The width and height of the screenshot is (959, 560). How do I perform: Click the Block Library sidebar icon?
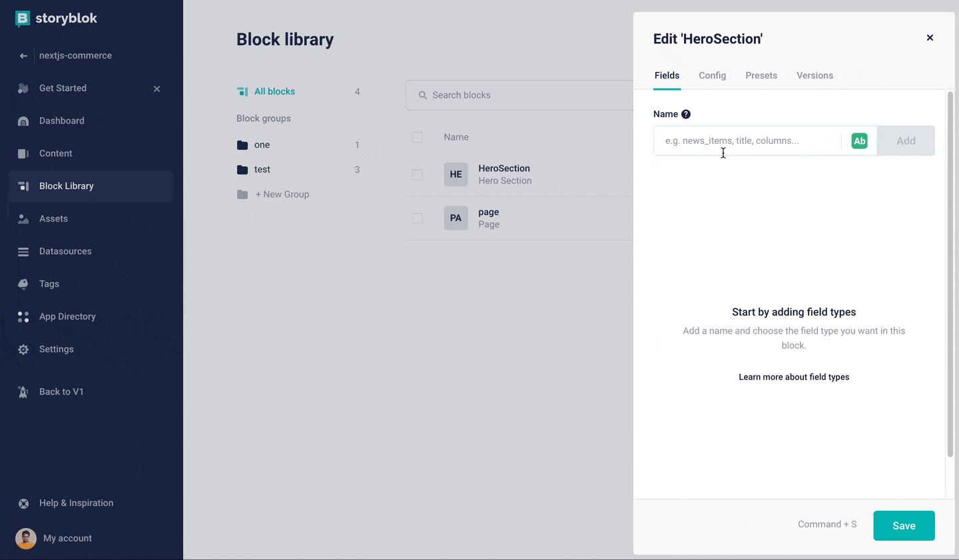click(23, 186)
